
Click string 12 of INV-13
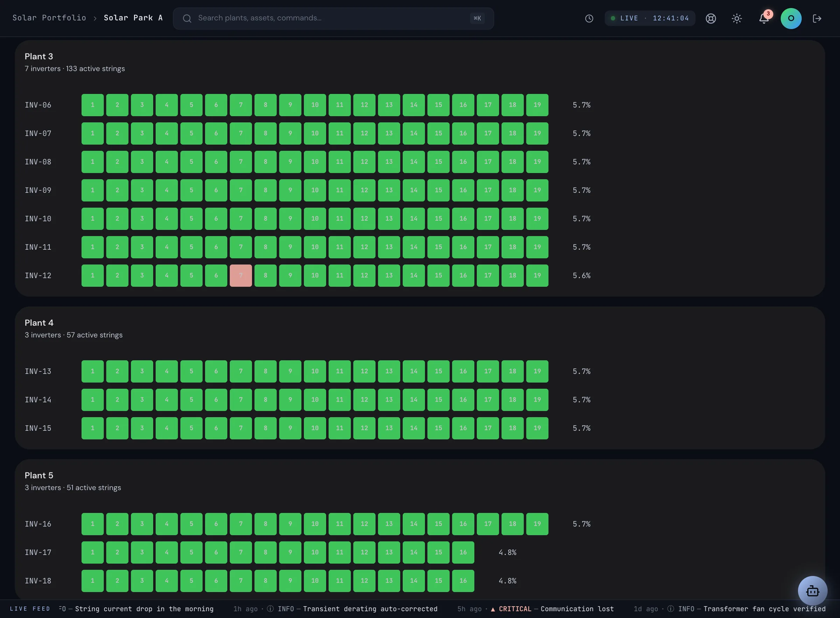pyautogui.click(x=364, y=372)
